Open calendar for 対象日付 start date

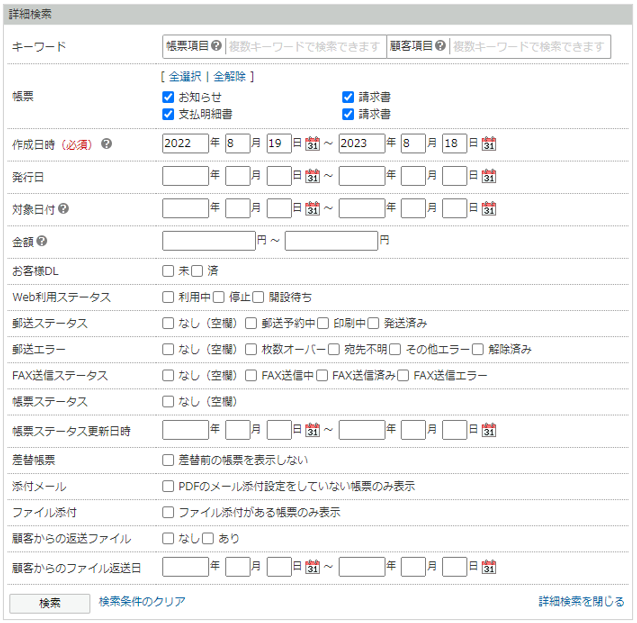click(312, 208)
